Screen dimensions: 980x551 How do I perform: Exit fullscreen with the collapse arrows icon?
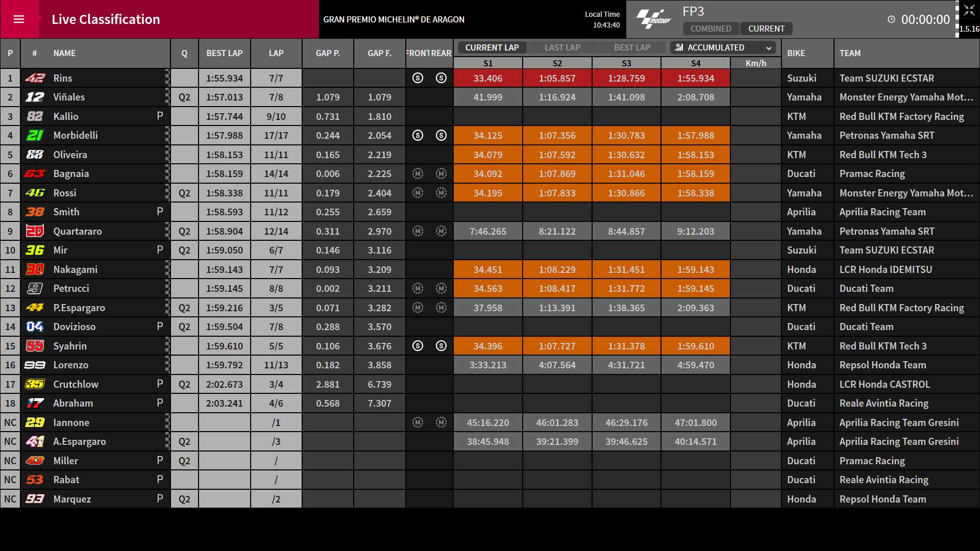pos(969,10)
